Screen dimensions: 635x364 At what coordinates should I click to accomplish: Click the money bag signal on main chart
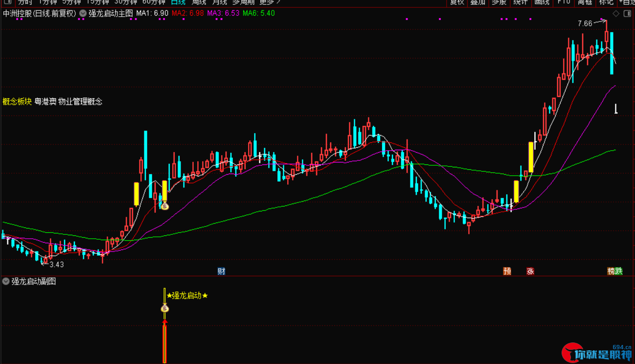pos(165,206)
